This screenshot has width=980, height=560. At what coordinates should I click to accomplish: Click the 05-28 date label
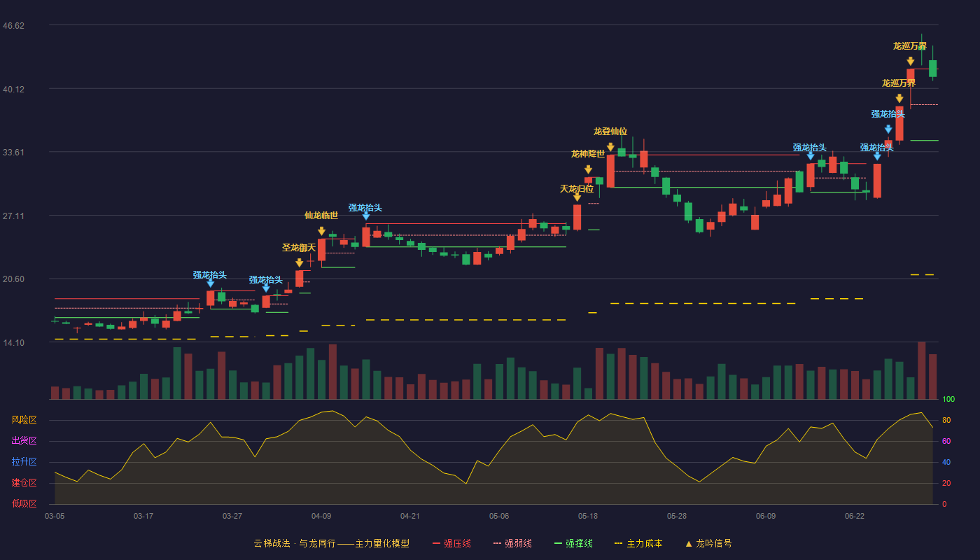tap(677, 516)
